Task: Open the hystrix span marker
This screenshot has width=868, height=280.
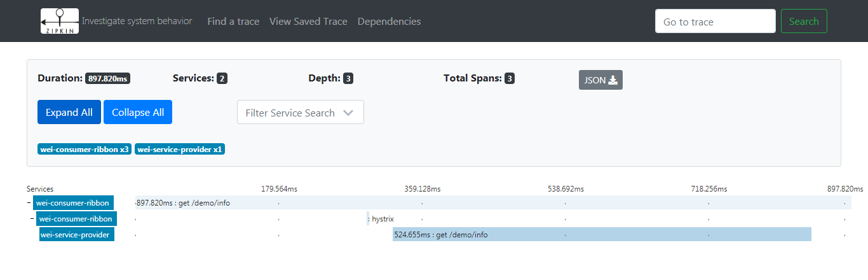Action: coord(368,219)
